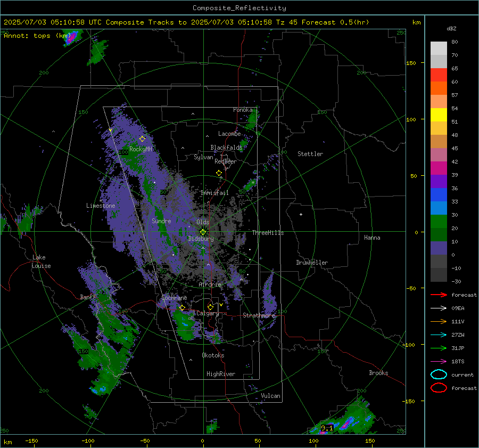Viewport: 479px width, 448px height.
Task: Click the asterisk marker above Limestone label
Action: (x=101, y=201)
